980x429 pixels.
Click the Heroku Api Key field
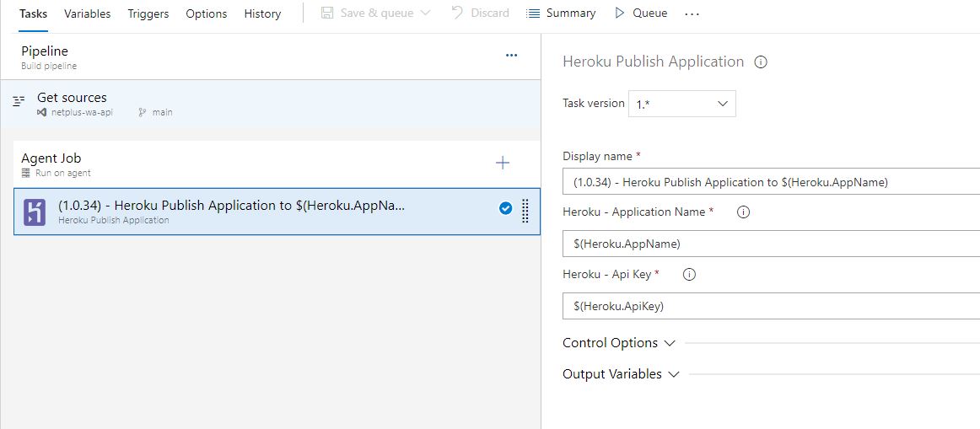[771, 306]
